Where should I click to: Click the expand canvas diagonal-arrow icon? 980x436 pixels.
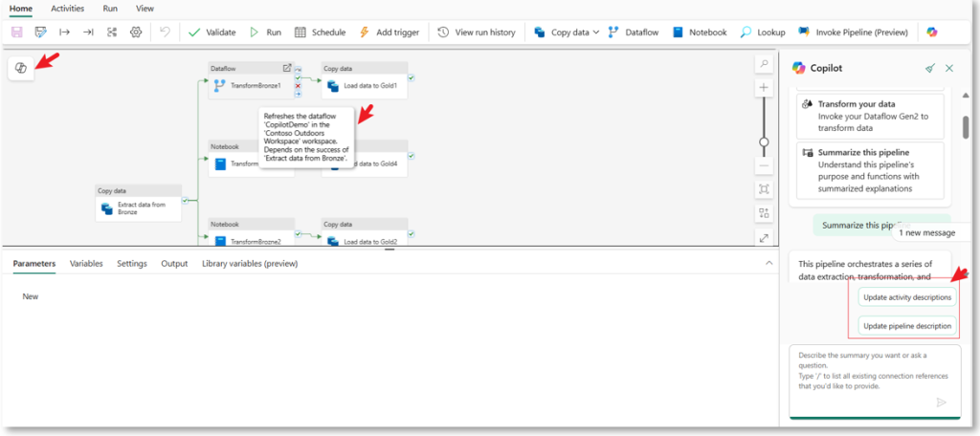[764, 238]
